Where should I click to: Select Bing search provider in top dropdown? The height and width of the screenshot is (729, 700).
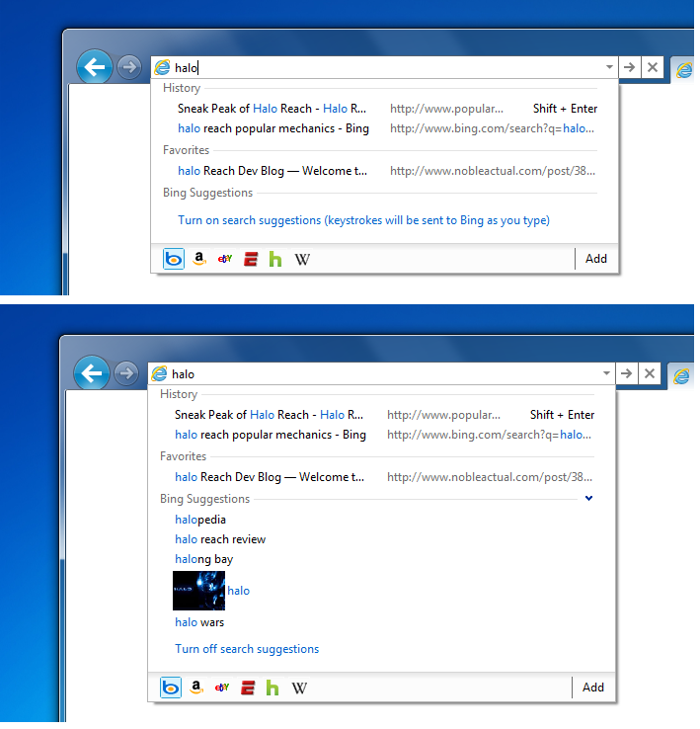tap(174, 259)
